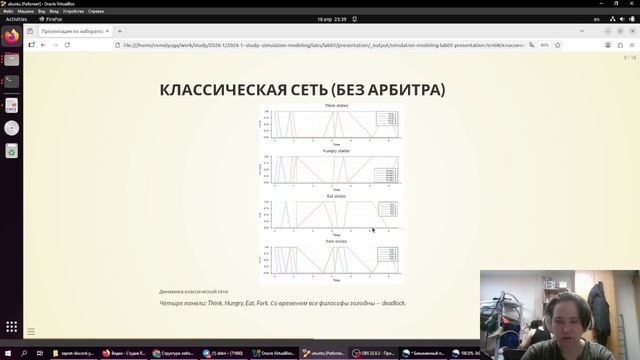Switch to Видео Студия Firefox taskbar item
The height and width of the screenshot is (360, 640).
point(124,353)
